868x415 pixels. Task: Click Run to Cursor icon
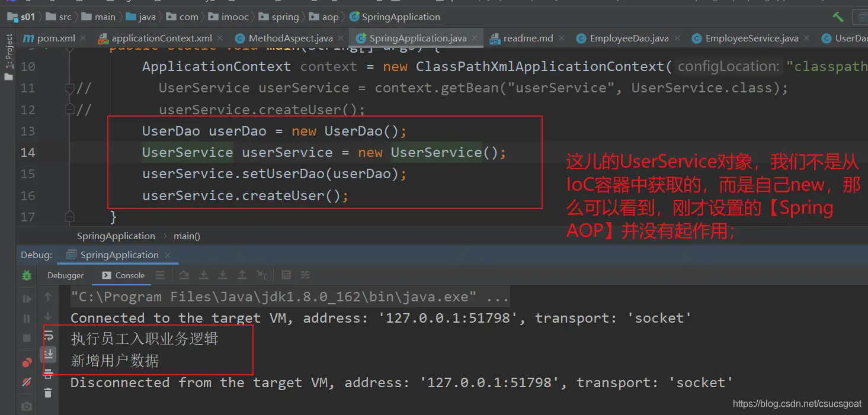(x=261, y=275)
